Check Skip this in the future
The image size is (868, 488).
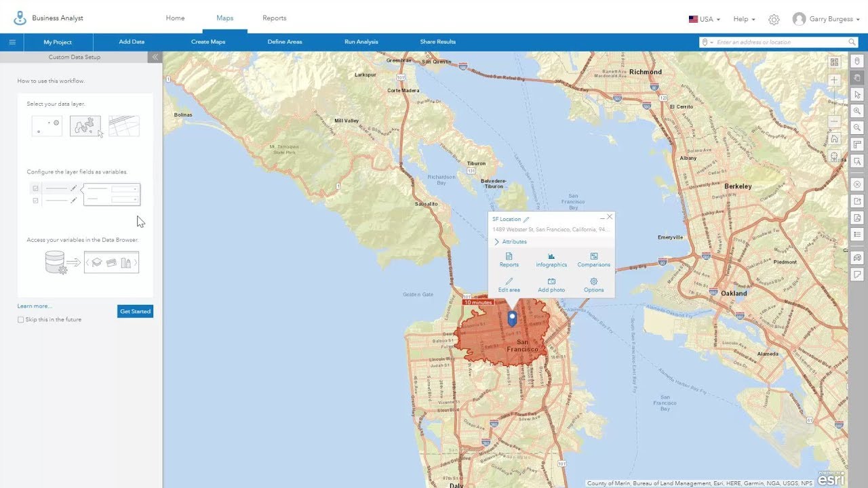[20, 320]
